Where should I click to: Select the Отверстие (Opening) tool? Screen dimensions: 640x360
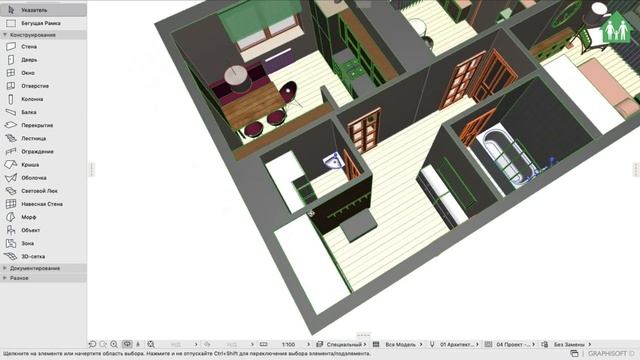click(43, 86)
